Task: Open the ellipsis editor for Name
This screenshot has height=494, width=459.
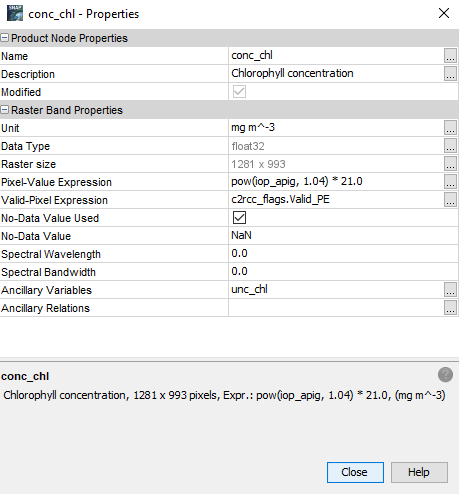Action: coord(450,56)
